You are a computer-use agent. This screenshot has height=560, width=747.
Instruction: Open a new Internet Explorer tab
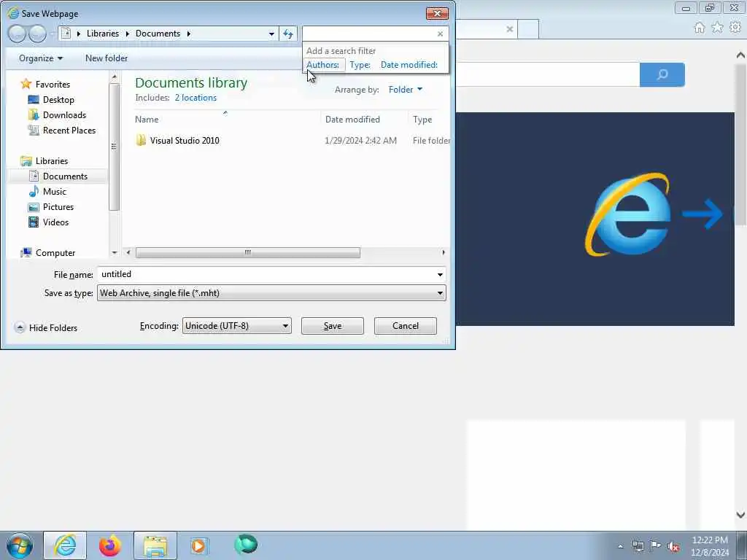point(528,29)
